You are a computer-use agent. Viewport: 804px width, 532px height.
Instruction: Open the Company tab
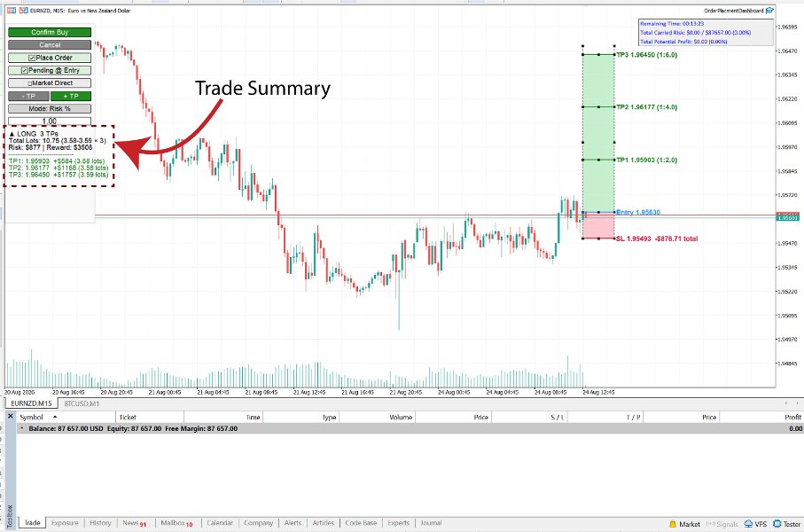[x=259, y=523]
